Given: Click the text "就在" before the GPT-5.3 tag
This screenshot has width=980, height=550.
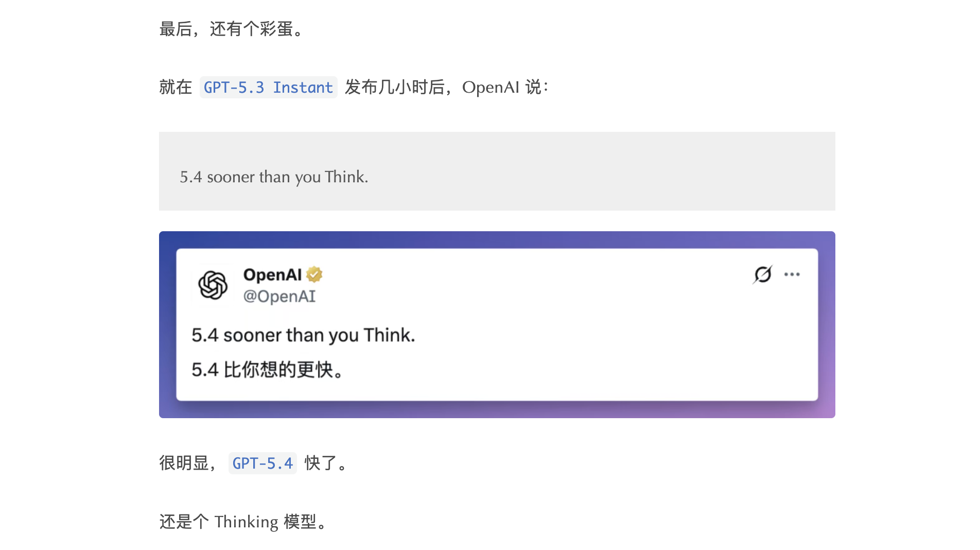Looking at the screenshot, I should click(176, 88).
